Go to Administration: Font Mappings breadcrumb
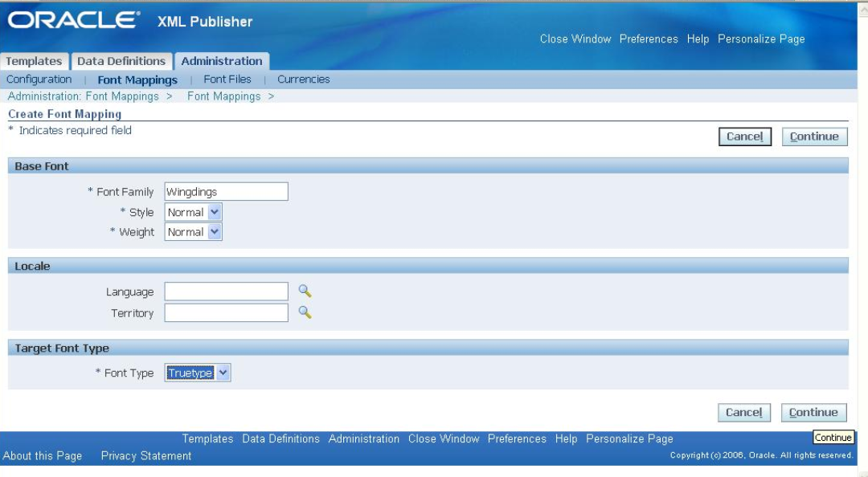This screenshot has height=477, width=868. [83, 96]
